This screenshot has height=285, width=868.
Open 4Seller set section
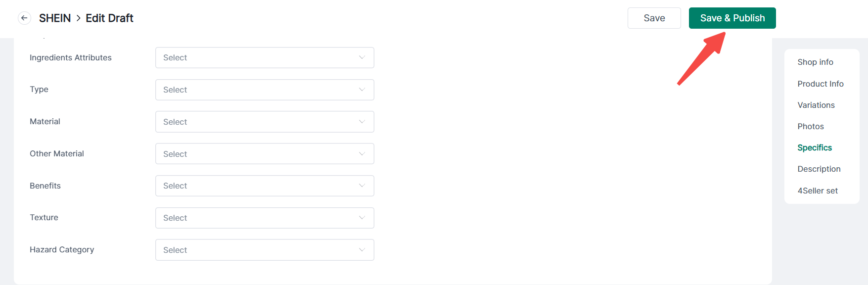pos(817,191)
